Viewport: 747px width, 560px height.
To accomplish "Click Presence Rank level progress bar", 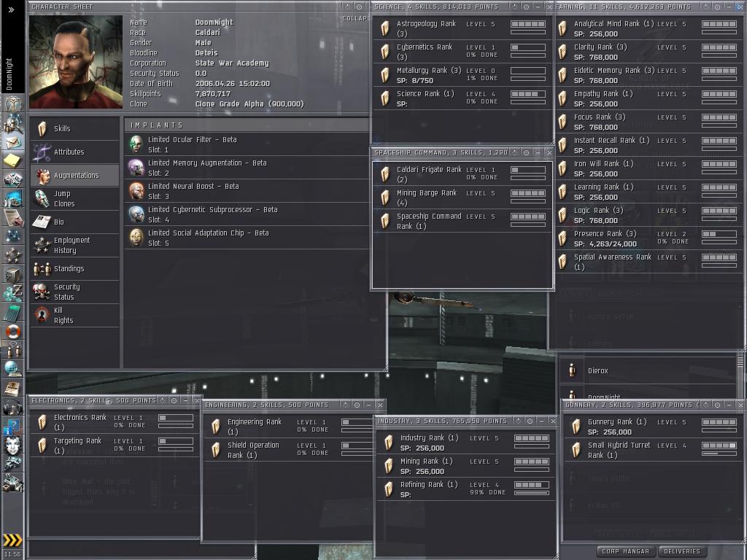I will (x=719, y=234).
